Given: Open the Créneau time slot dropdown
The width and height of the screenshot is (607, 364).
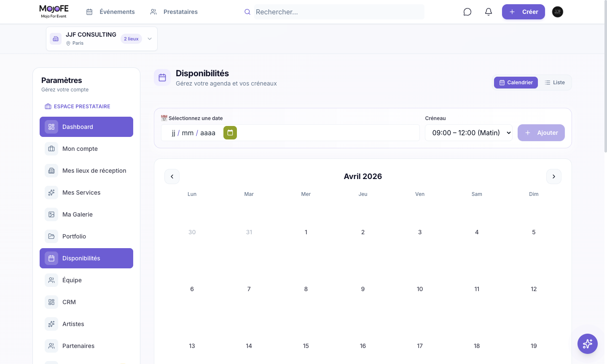Looking at the screenshot, I should pos(469,133).
